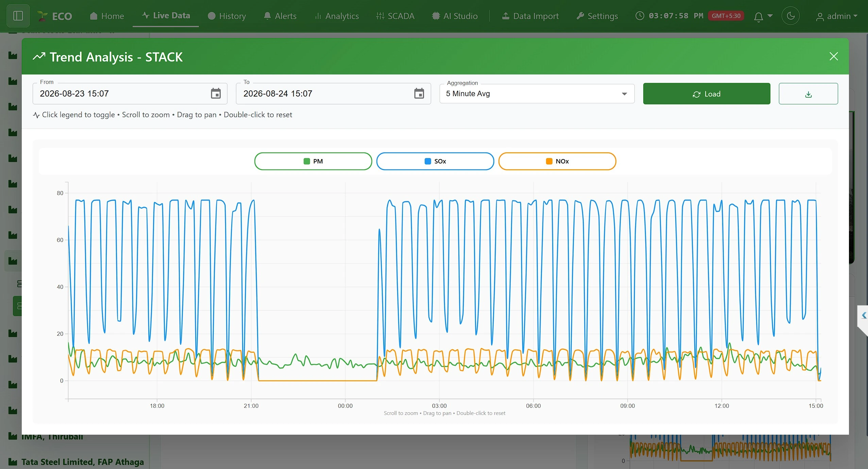Click the 80 value on the y-axis
868x469 pixels.
click(x=60, y=193)
